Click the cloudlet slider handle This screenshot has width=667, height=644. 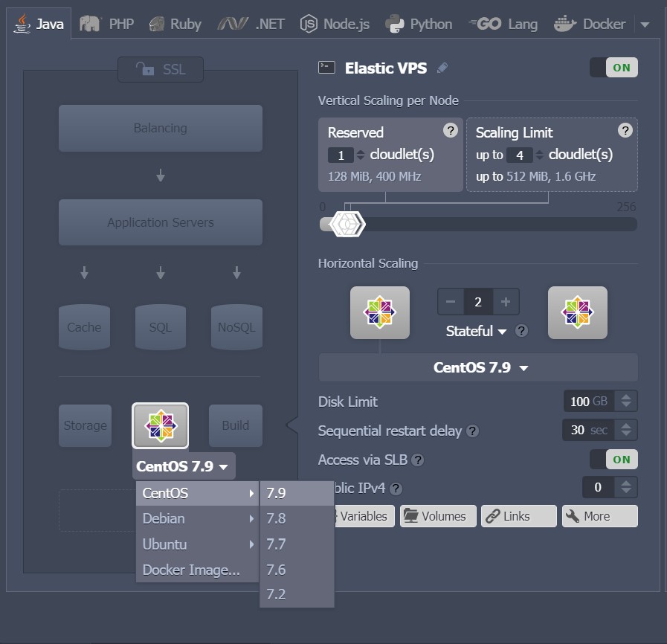click(347, 224)
